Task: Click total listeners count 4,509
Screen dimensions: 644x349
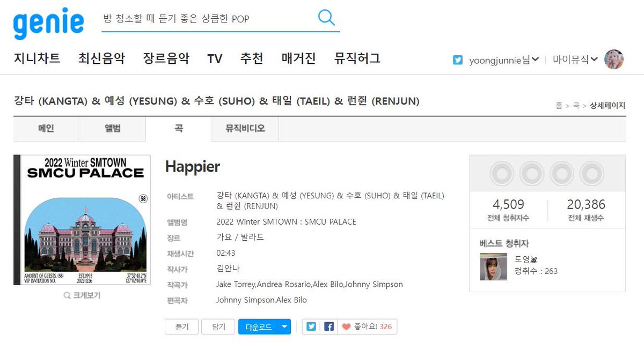Action: pos(508,204)
